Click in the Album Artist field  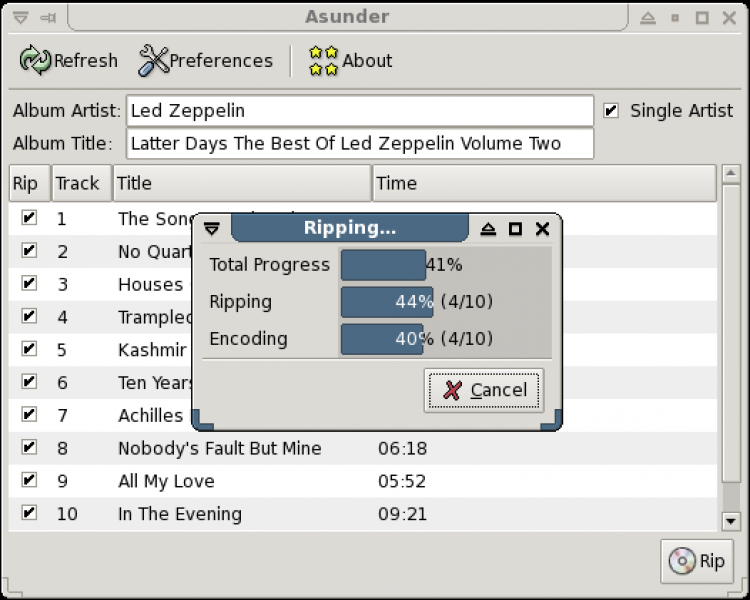click(x=360, y=110)
